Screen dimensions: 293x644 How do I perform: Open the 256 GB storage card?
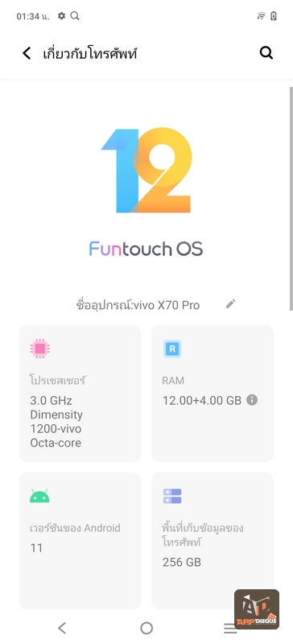coord(213,540)
